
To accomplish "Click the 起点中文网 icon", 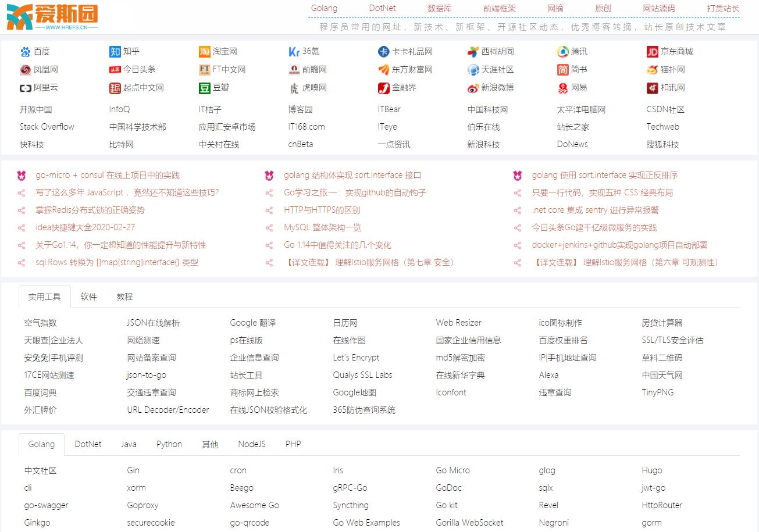I will click(115, 88).
